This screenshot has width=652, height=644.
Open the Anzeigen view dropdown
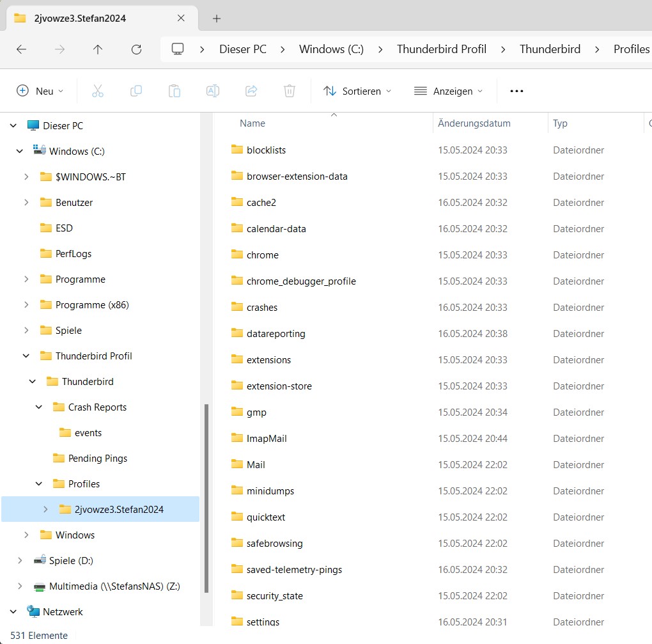(448, 91)
